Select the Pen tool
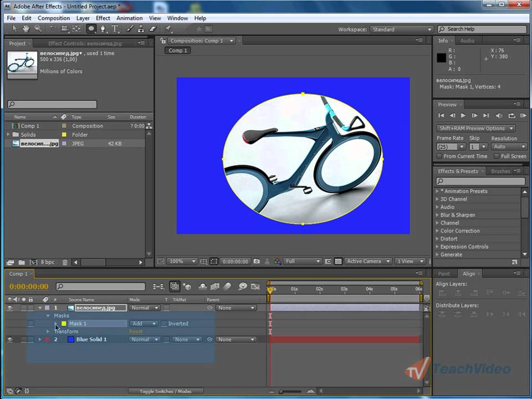 [103, 29]
